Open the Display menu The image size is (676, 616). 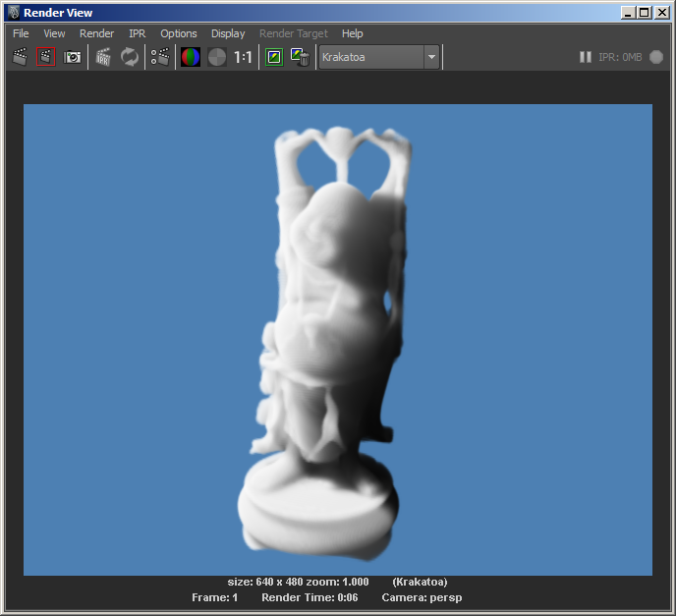point(228,33)
